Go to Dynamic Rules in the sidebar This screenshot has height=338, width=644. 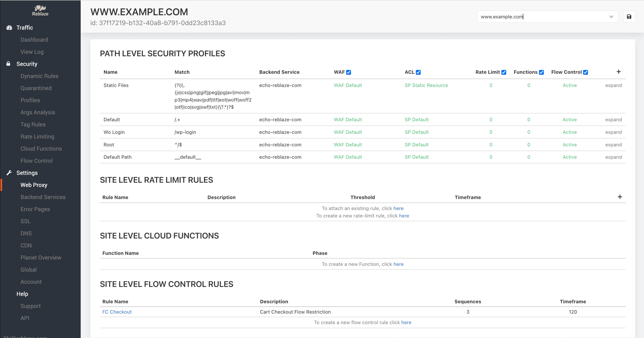(x=39, y=76)
